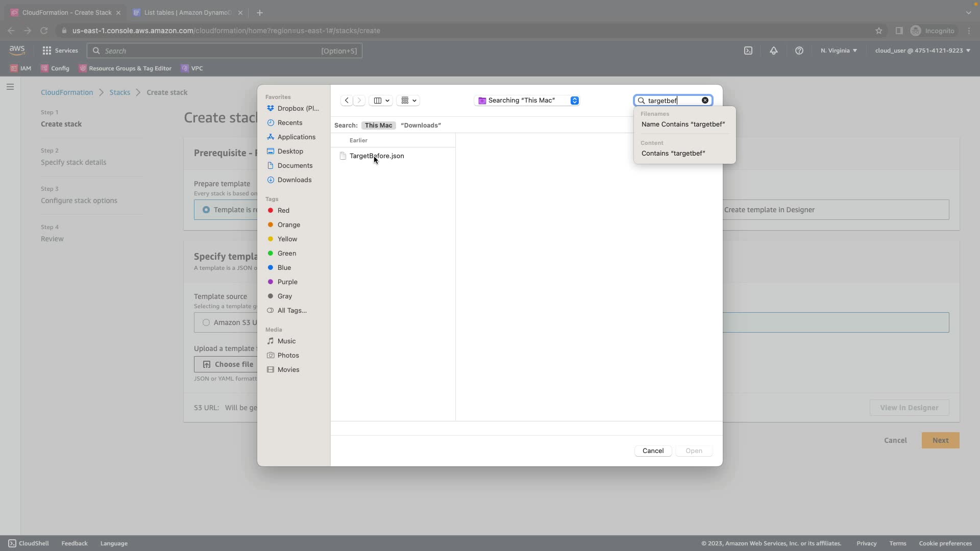Open the CloudFormation side navigation hamburger
Screen dimensions: 980x551
[x=10, y=87]
